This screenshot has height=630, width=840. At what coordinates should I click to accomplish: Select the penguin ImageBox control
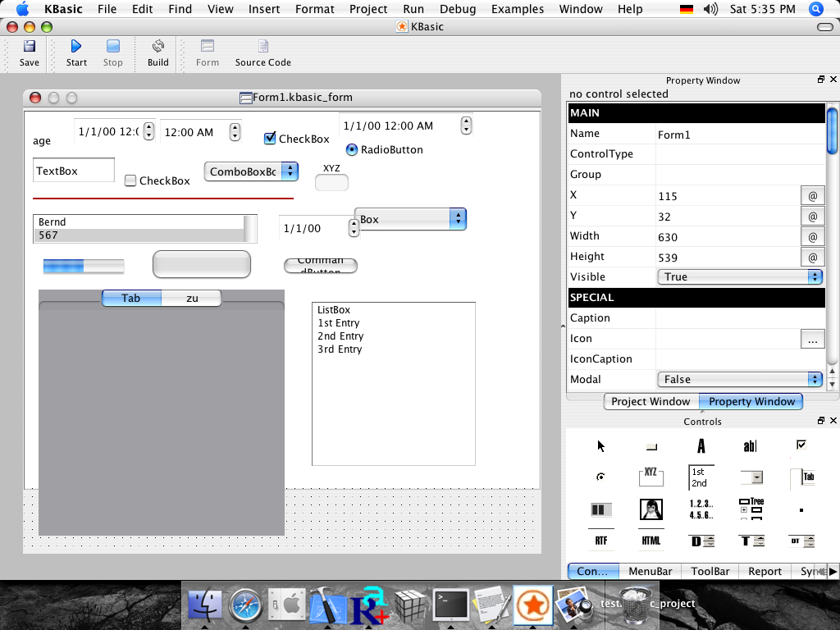point(651,509)
